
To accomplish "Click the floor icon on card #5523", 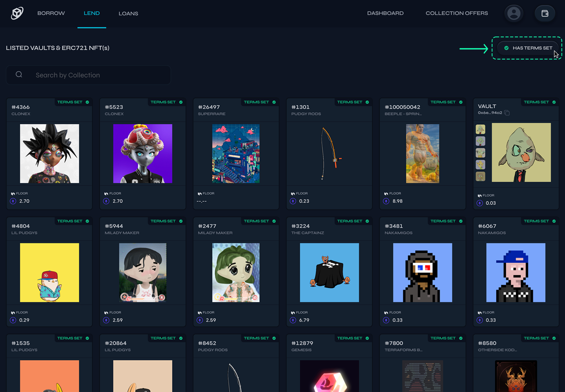I will click(x=106, y=194).
